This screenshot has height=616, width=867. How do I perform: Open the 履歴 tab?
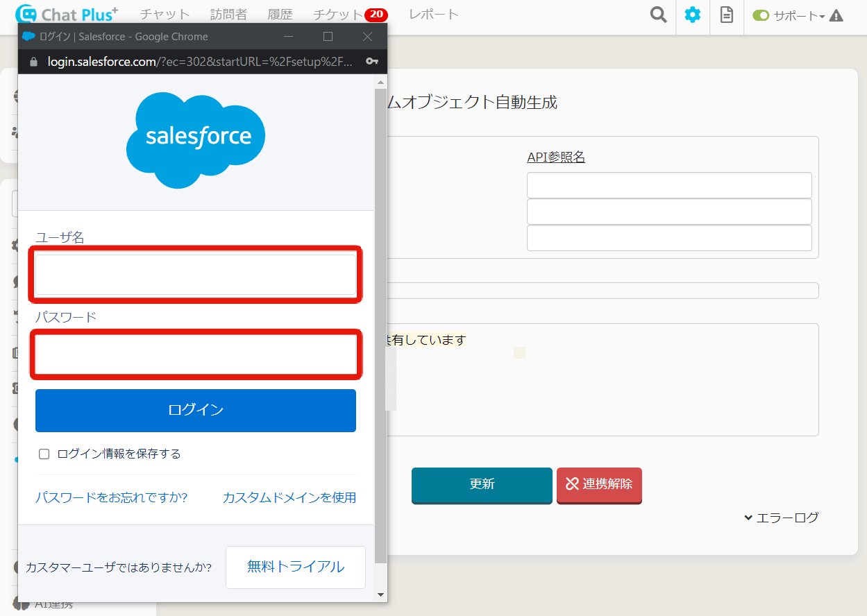[x=280, y=15]
